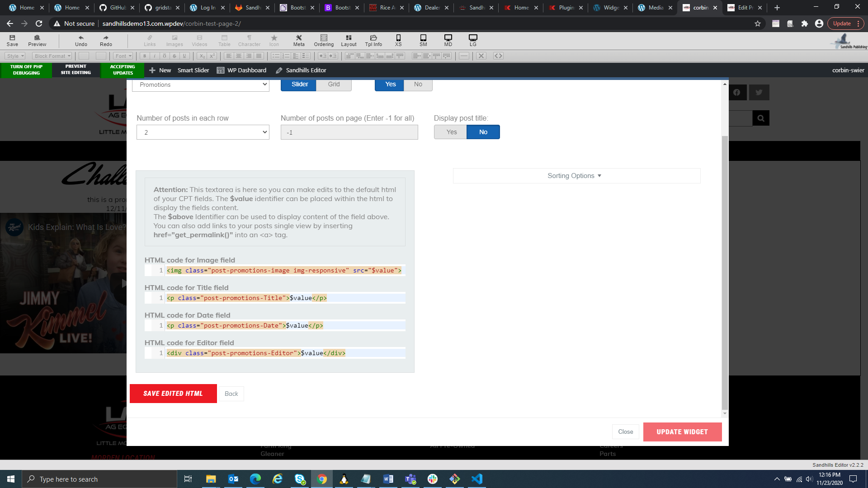Click the Close button in modal
This screenshot has height=488, width=868.
coord(626,432)
